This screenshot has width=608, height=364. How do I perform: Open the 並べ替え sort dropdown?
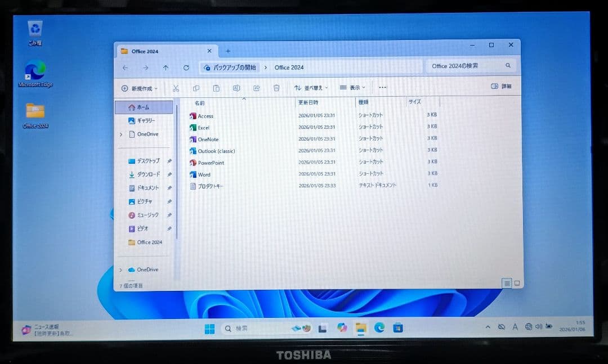tap(314, 88)
